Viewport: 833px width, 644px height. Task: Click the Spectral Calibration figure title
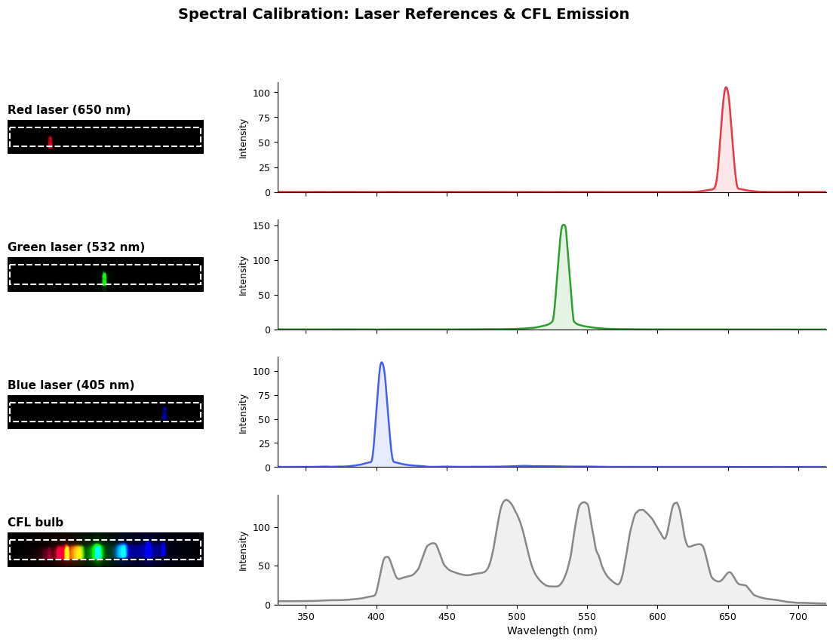[x=403, y=14]
